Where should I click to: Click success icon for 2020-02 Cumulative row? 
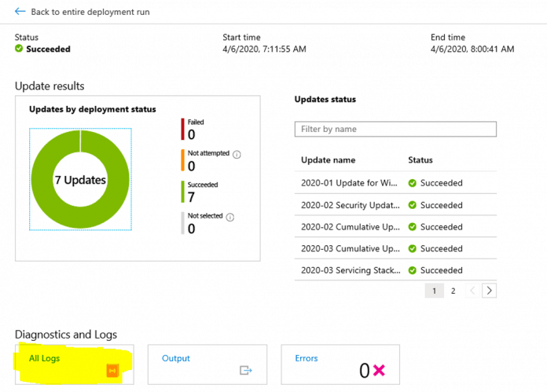413,227
